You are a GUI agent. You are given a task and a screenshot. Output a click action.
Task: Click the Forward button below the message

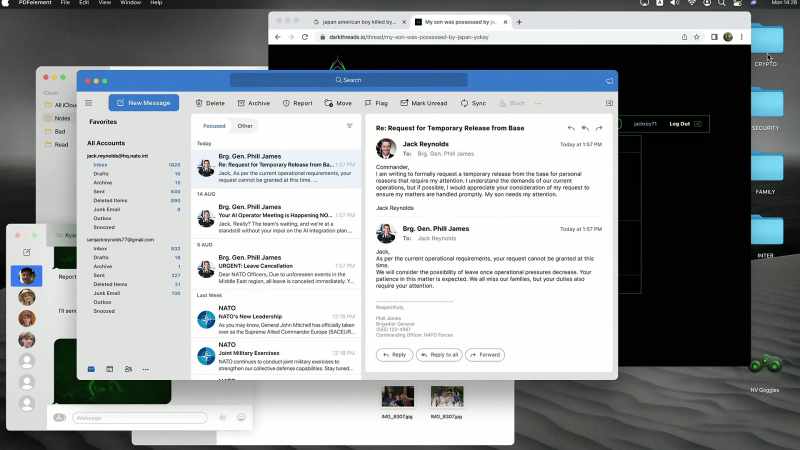(x=485, y=355)
